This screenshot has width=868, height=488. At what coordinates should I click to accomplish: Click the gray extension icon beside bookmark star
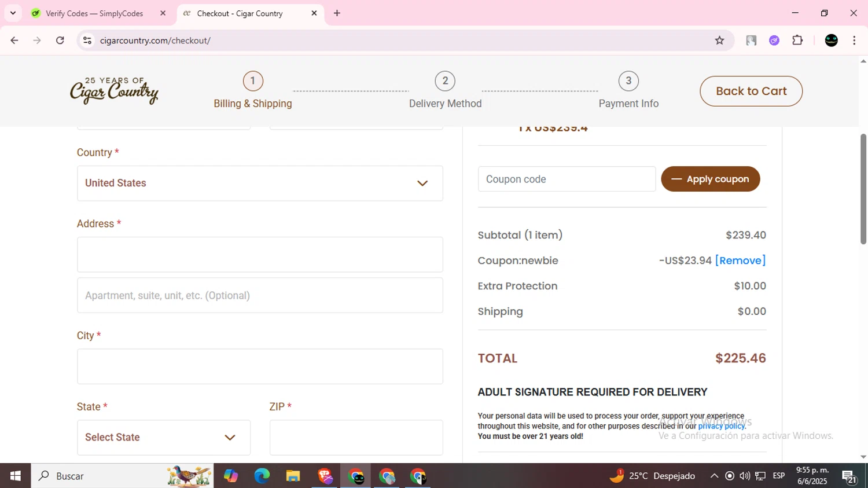coord(751,41)
